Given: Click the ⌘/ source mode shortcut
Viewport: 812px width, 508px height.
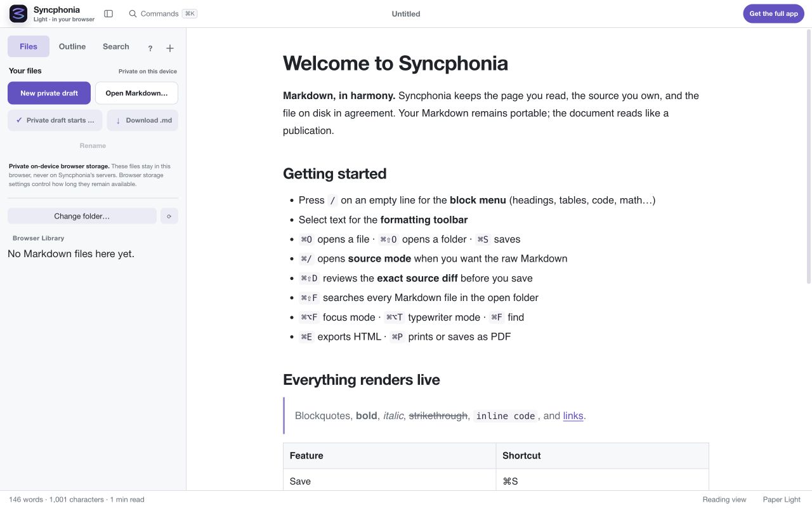Looking at the screenshot, I should point(306,258).
